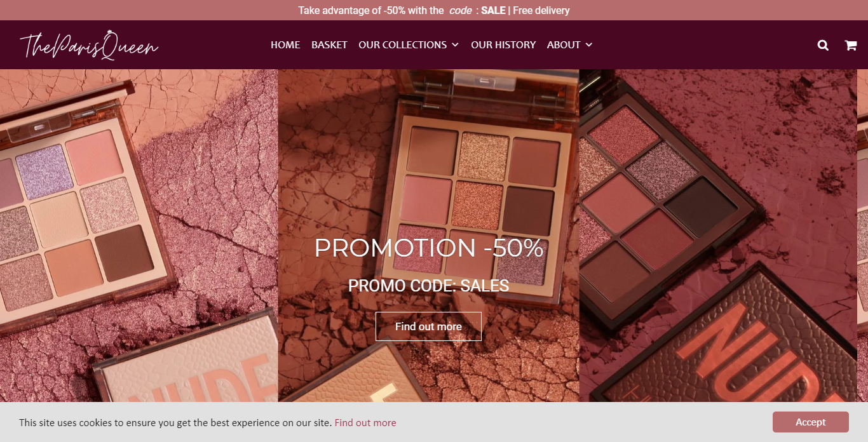Click the Free delivery banner text

541,10
